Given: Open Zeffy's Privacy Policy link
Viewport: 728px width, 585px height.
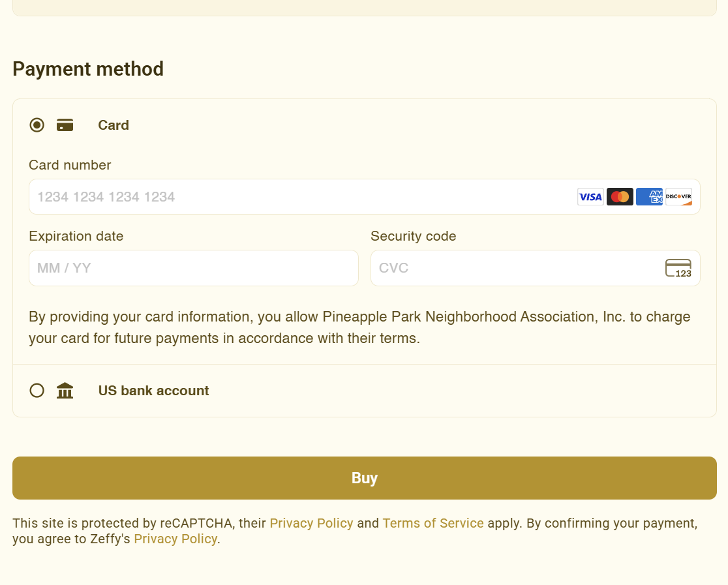Looking at the screenshot, I should [175, 539].
